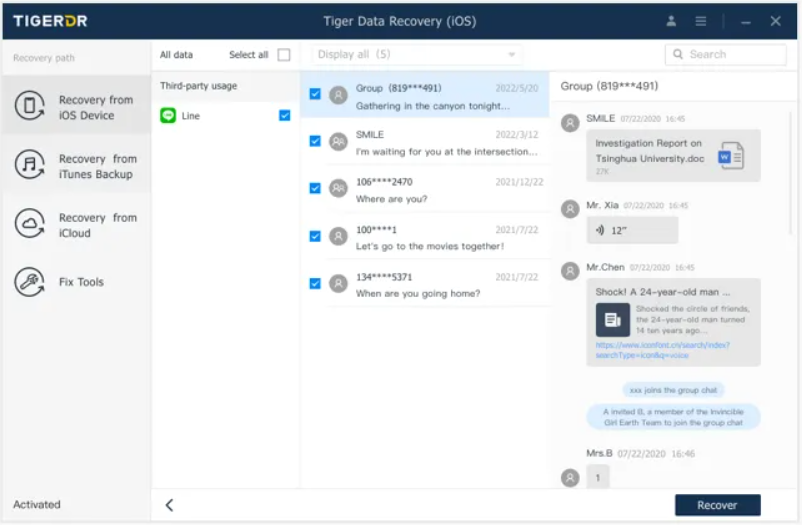Uncheck the 106****2470 conversation checkbox
802x525 pixels.
pos(315,189)
